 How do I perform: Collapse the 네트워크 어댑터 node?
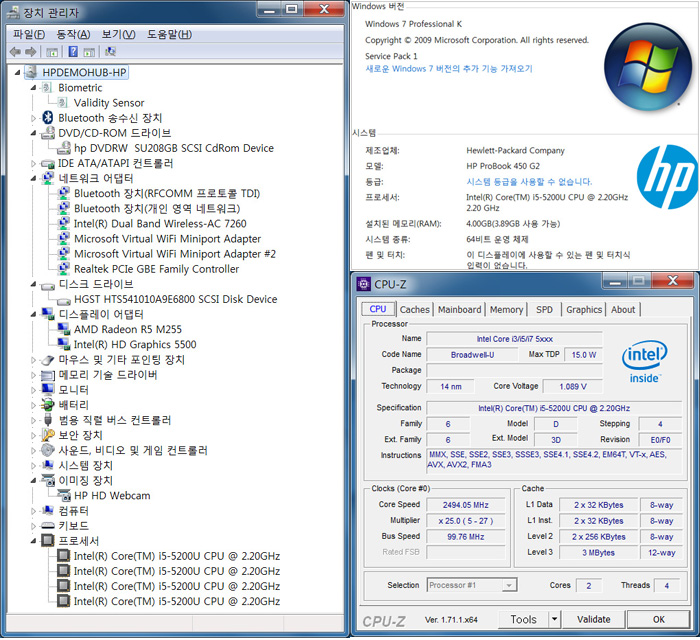[33, 179]
